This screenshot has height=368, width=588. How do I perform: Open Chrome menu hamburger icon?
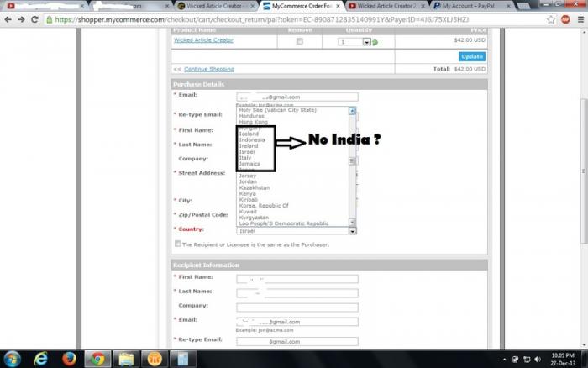(x=580, y=19)
